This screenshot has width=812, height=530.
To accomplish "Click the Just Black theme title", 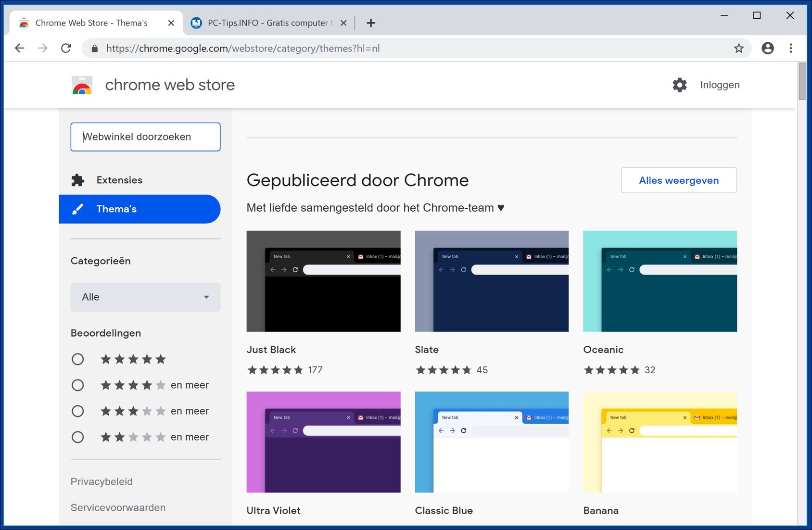I will 271,350.
